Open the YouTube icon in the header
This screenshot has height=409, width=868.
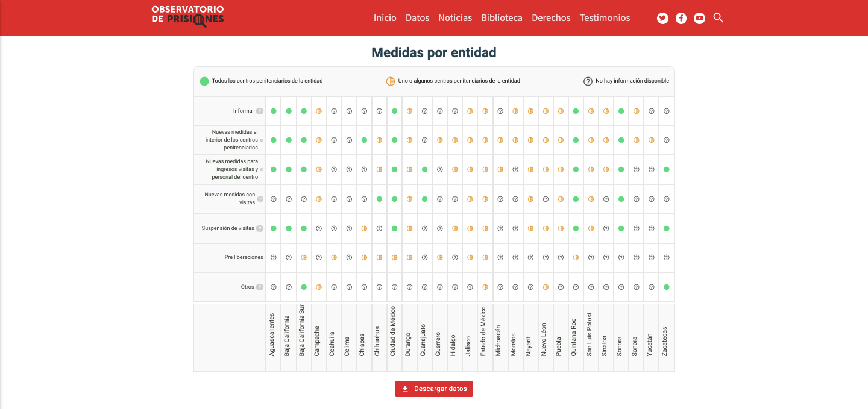pyautogui.click(x=699, y=18)
